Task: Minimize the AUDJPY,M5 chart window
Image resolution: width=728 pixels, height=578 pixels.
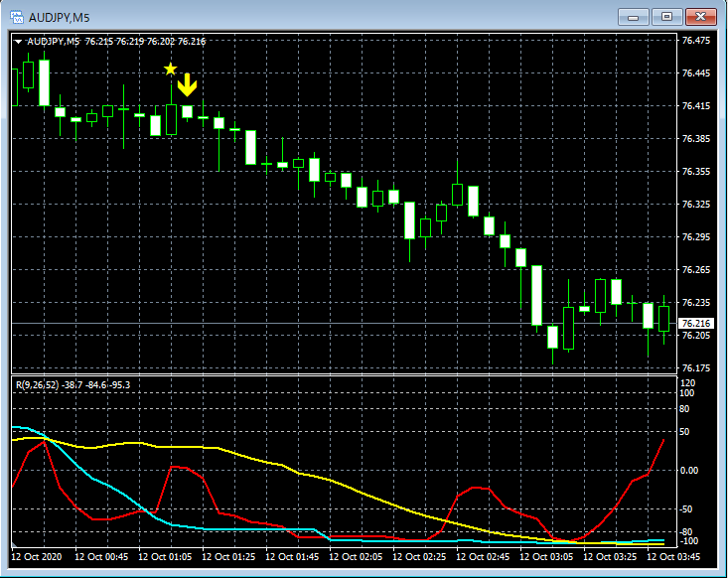Action: click(633, 17)
